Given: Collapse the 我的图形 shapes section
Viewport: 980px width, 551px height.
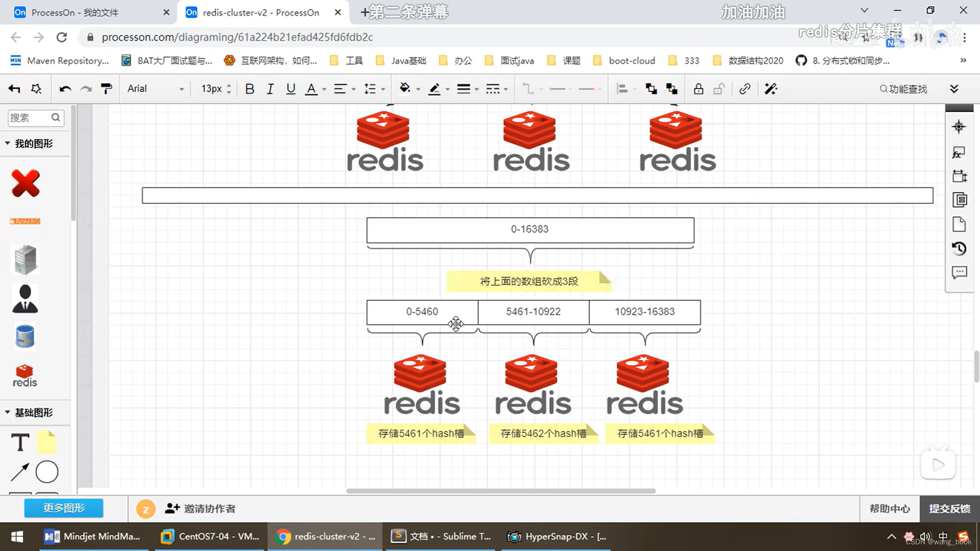Looking at the screenshot, I should click(8, 143).
